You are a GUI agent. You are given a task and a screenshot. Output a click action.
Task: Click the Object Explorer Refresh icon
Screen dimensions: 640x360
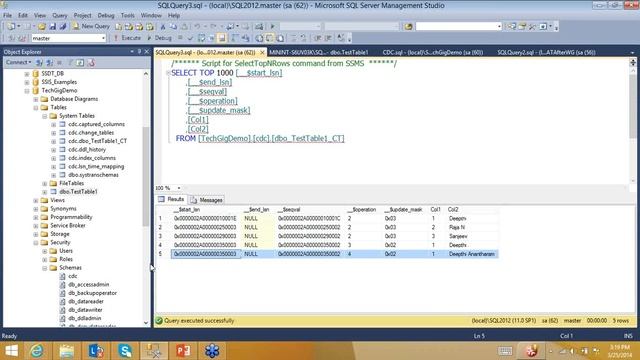[80, 62]
